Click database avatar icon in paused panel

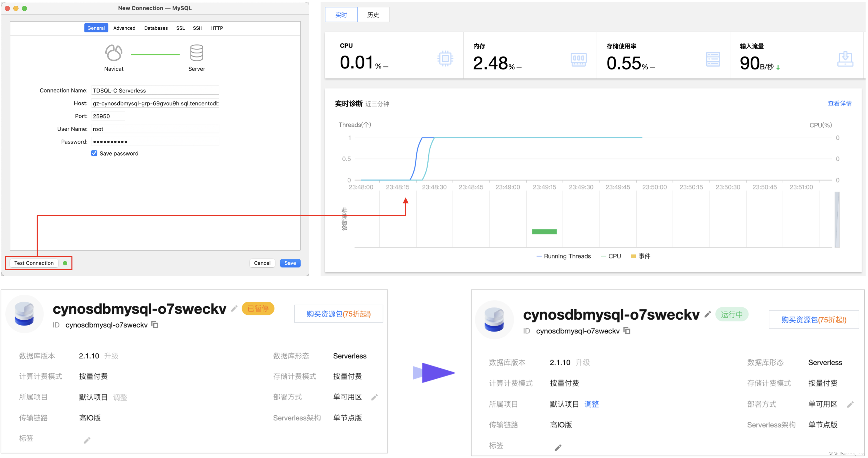[x=24, y=314]
